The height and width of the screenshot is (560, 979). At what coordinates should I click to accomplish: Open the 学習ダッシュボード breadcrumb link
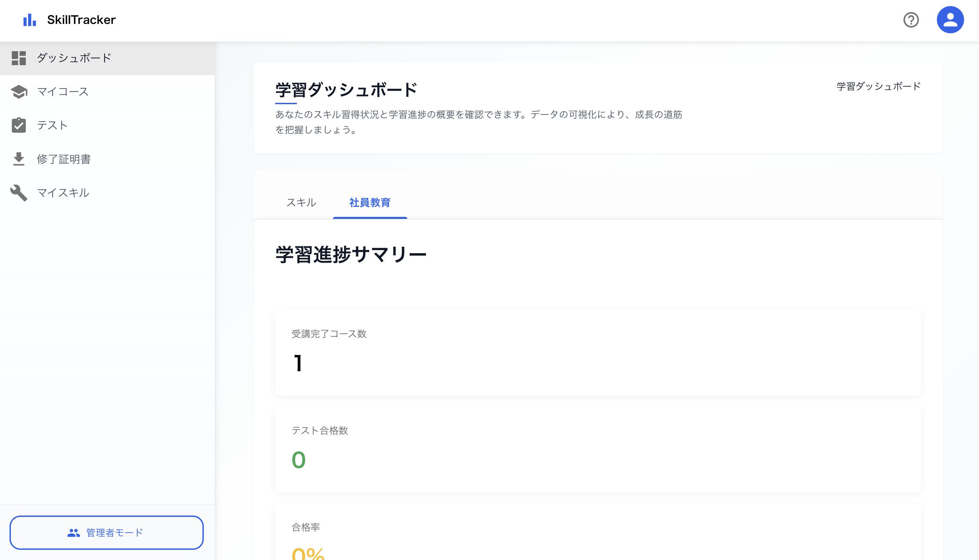[878, 86]
